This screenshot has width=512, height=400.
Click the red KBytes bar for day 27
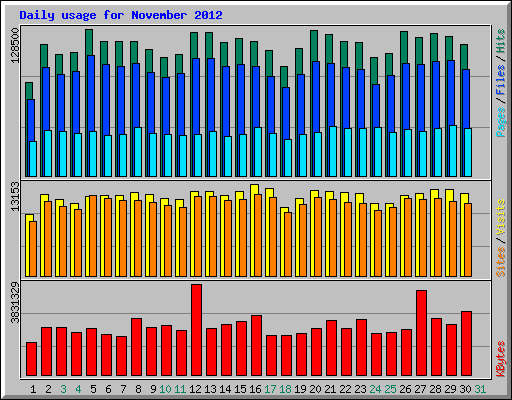click(422, 333)
